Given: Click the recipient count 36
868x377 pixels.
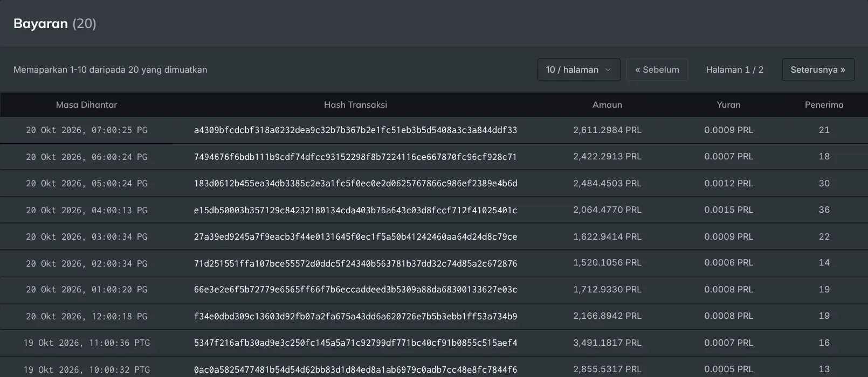Looking at the screenshot, I should click(x=824, y=210).
